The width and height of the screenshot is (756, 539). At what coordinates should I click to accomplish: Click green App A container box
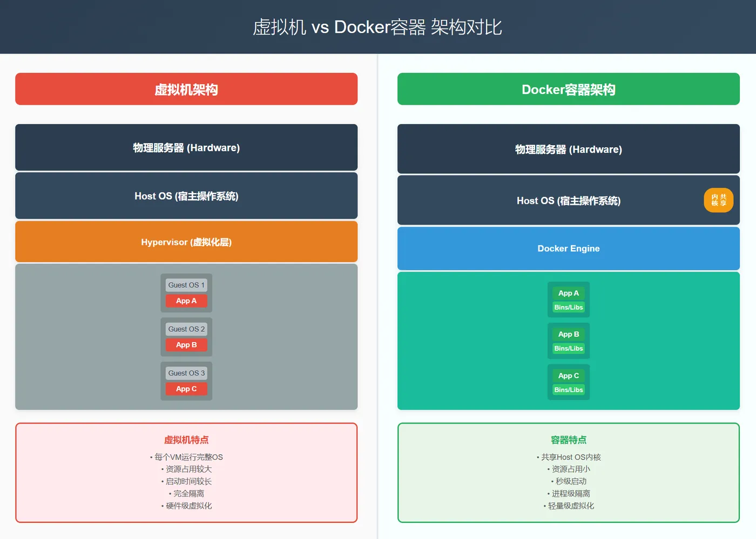pos(569,293)
